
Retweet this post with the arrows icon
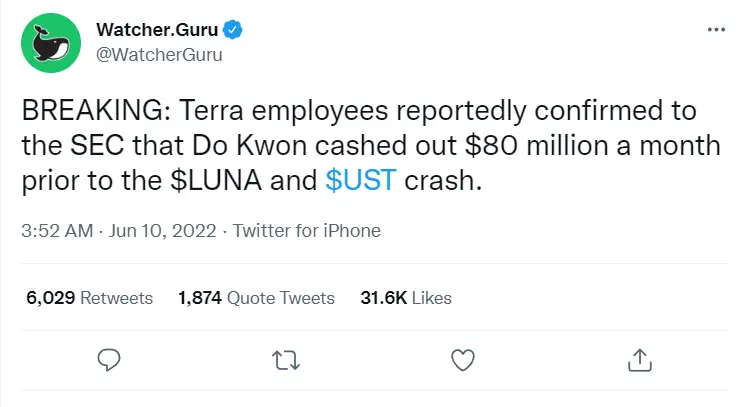[x=286, y=360]
